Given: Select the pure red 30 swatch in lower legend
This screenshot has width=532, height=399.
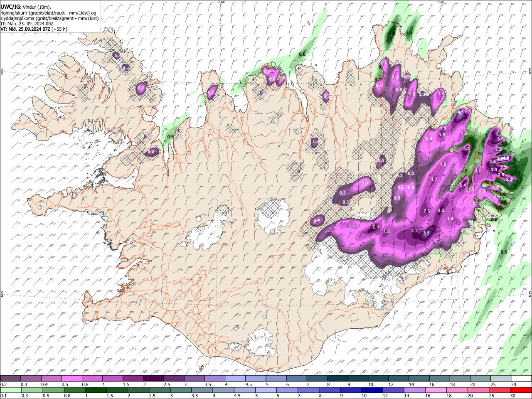Looking at the screenshot, I should click(x=521, y=390).
